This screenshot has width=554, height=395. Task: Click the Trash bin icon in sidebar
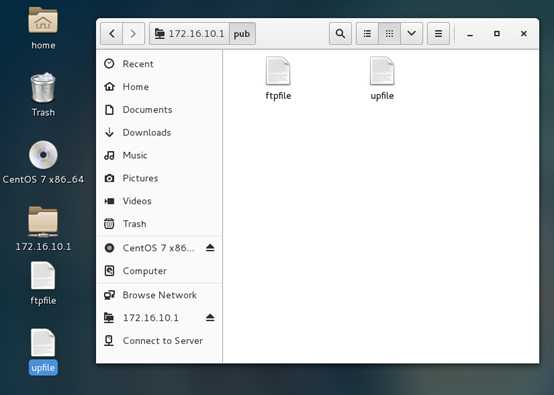click(109, 224)
